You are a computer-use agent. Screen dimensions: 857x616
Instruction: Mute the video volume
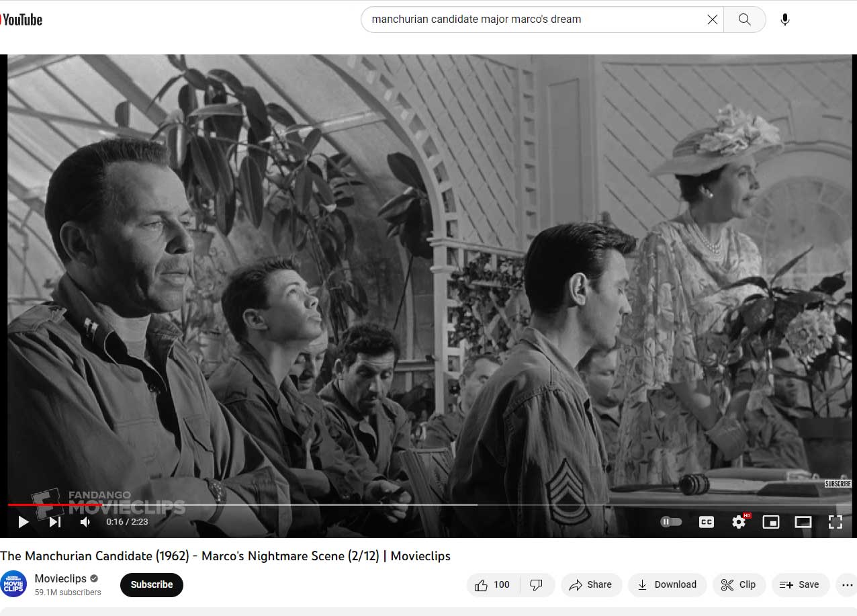(x=85, y=522)
